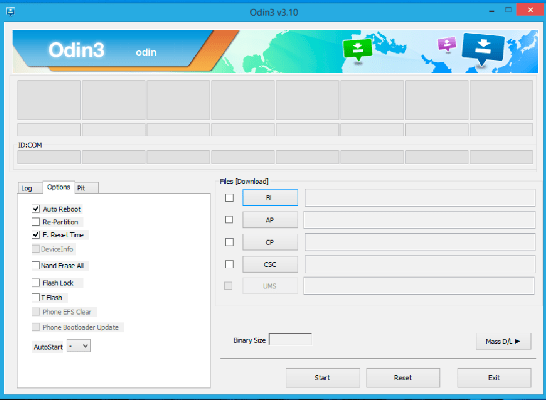546x400 pixels.
Task: Open the Mass D/L button
Action: click(503, 341)
